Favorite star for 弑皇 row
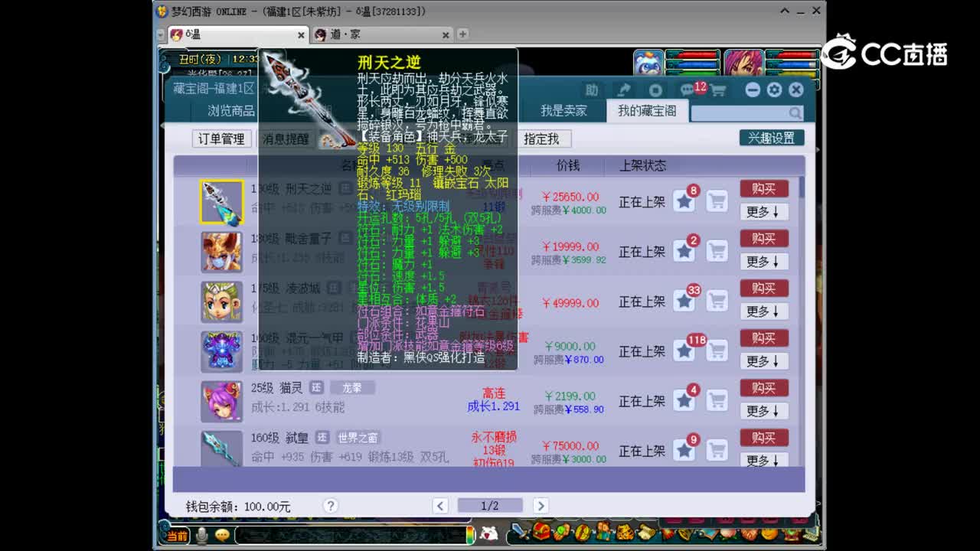This screenshot has width=980, height=551. pos(684,451)
